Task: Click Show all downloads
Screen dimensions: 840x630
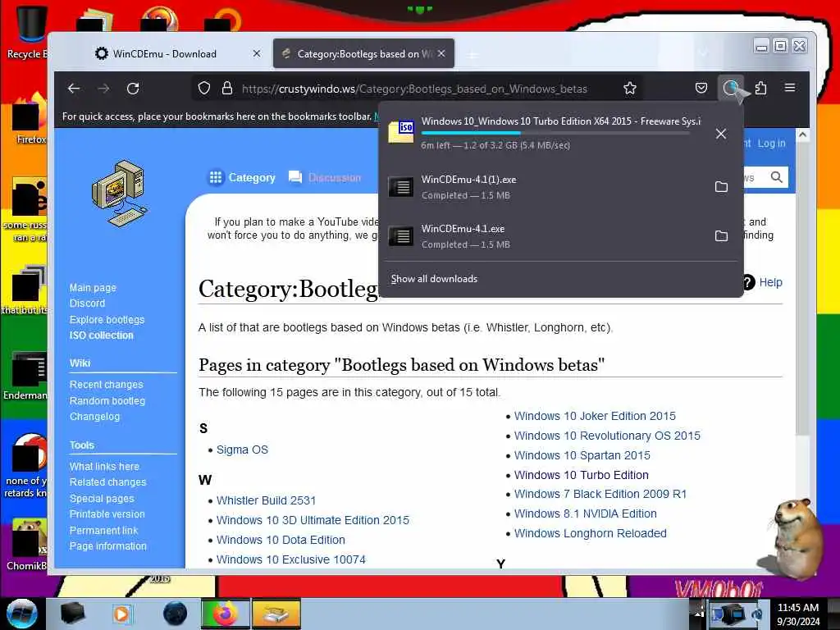Action: coord(434,279)
